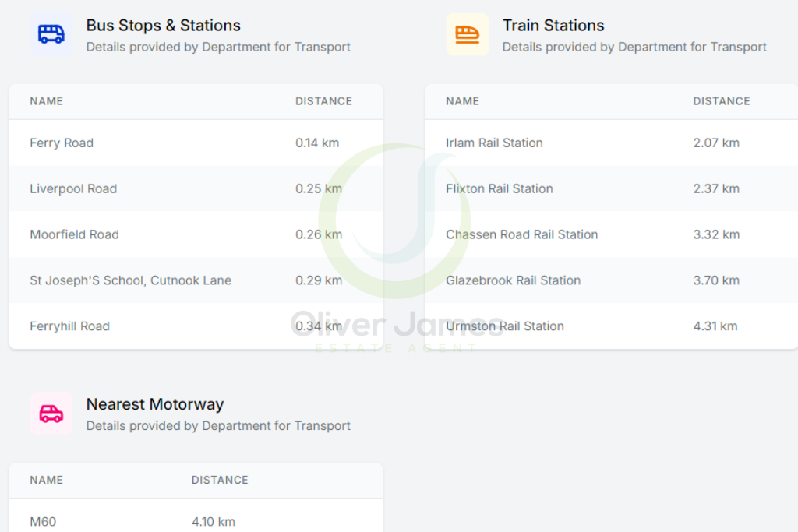Click the Train Stations heading
This screenshot has width=798, height=532.
553,26
